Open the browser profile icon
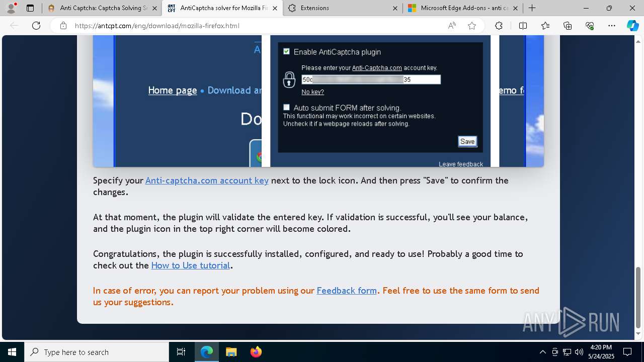The image size is (644, 362). point(11,8)
